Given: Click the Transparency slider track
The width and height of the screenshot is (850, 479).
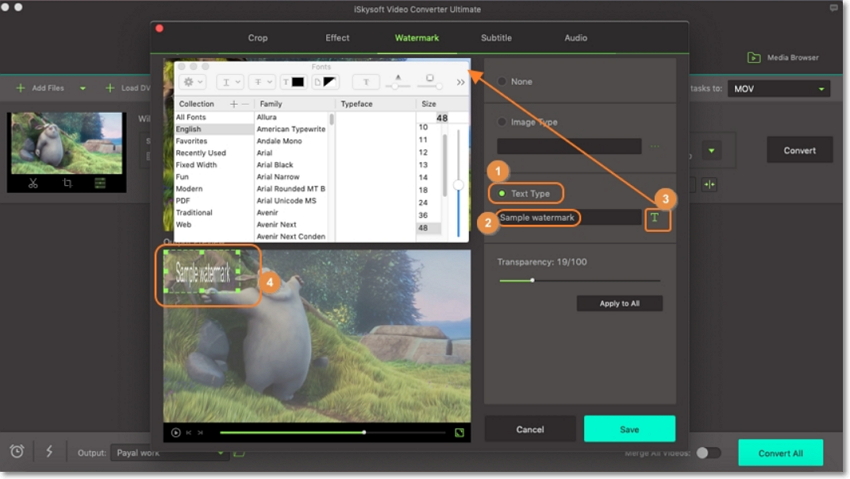Looking at the screenshot, I should [x=579, y=281].
